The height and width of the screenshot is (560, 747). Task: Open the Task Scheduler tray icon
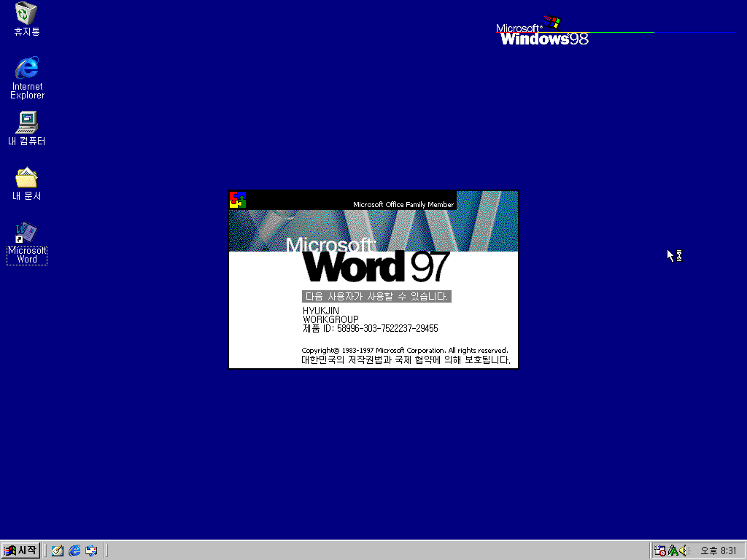[659, 551]
